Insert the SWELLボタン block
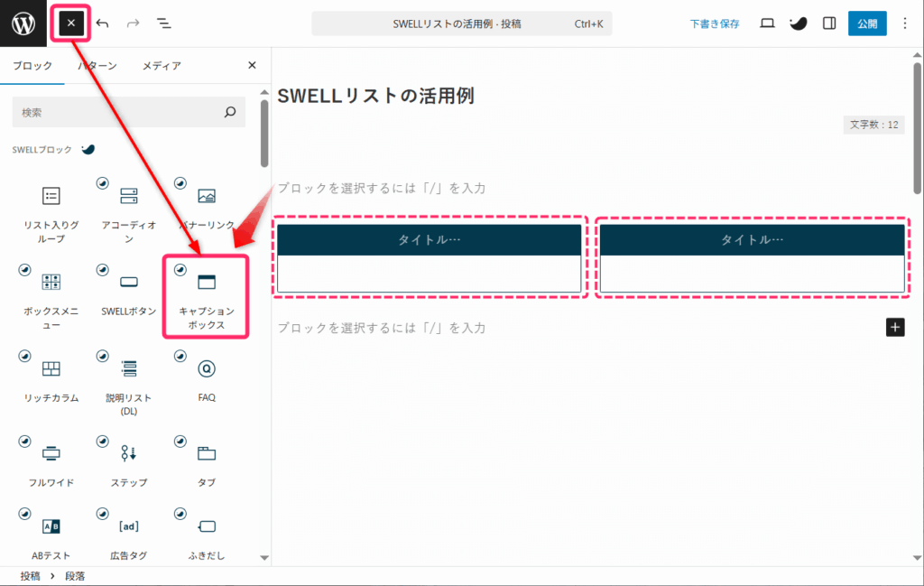 coord(128,293)
